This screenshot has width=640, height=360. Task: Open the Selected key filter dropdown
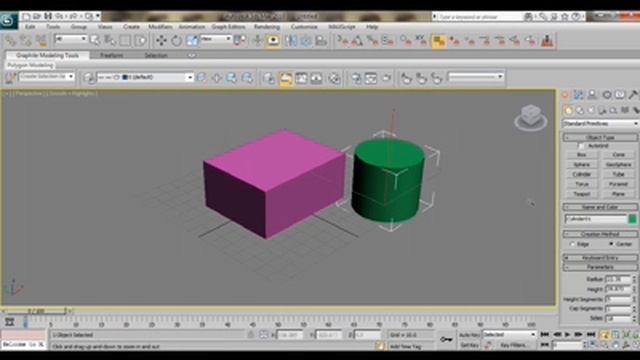tap(509, 334)
